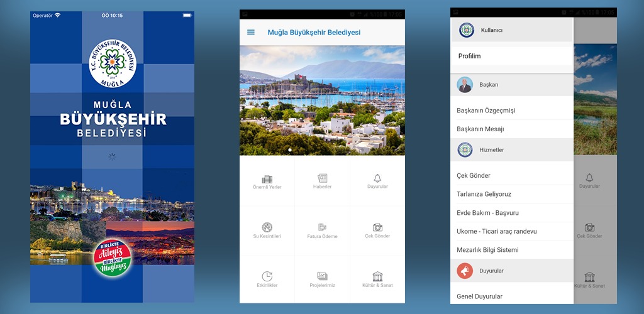Image resolution: width=644 pixels, height=314 pixels.
Task: Open Projelerimiz icon
Action: pos(323,276)
